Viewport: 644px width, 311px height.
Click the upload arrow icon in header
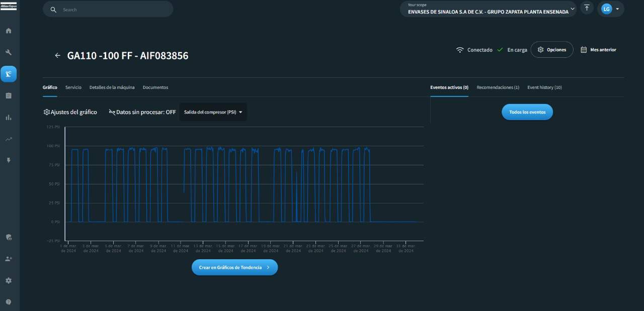coord(587,8)
